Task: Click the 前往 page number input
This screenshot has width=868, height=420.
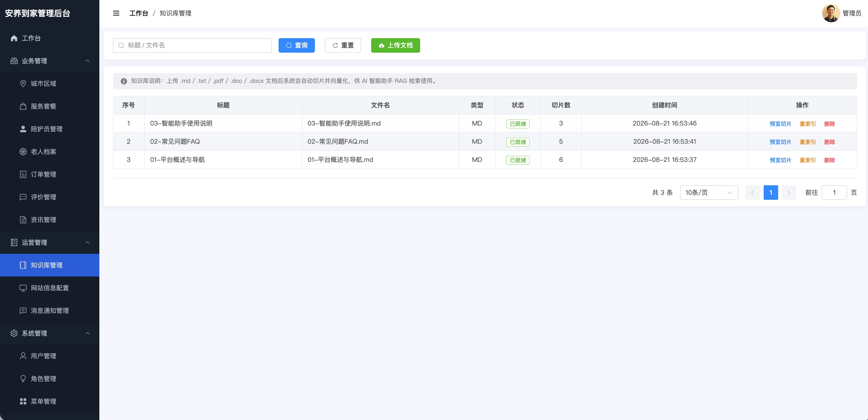Action: 834,193
